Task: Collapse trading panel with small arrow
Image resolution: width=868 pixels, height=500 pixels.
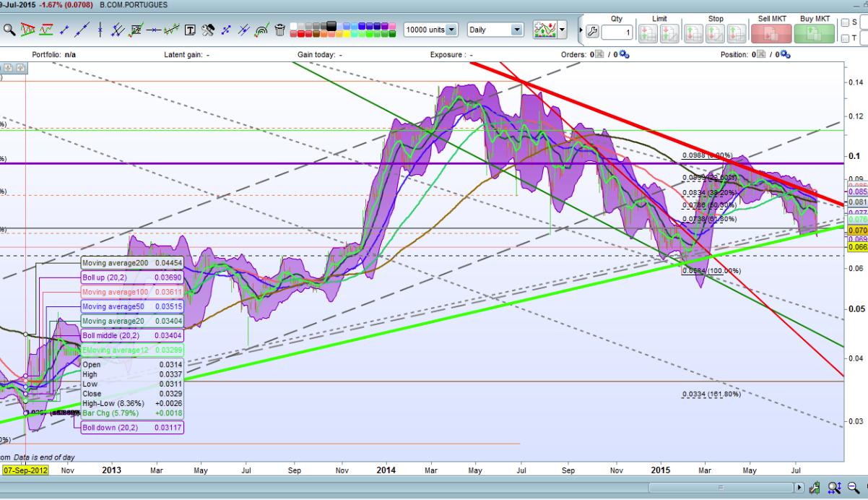Action: coord(581,30)
